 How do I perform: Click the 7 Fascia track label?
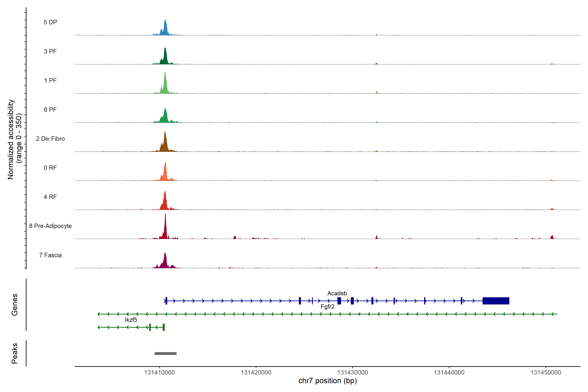(50, 255)
